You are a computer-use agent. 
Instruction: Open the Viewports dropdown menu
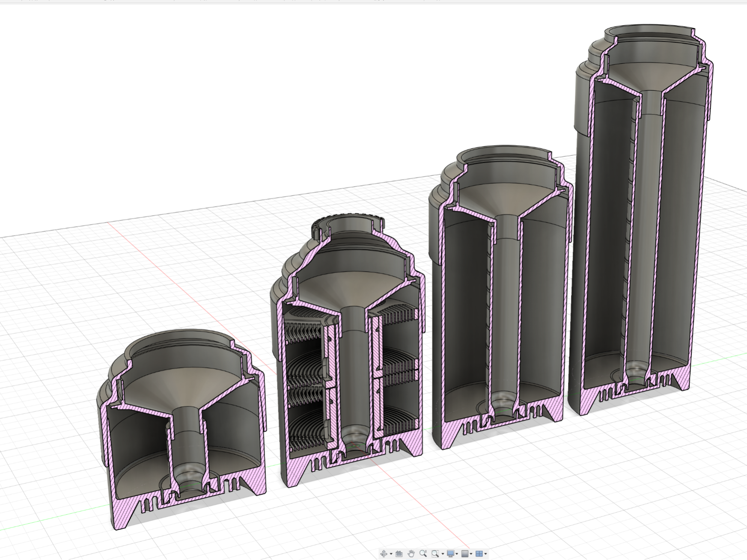pos(485,554)
